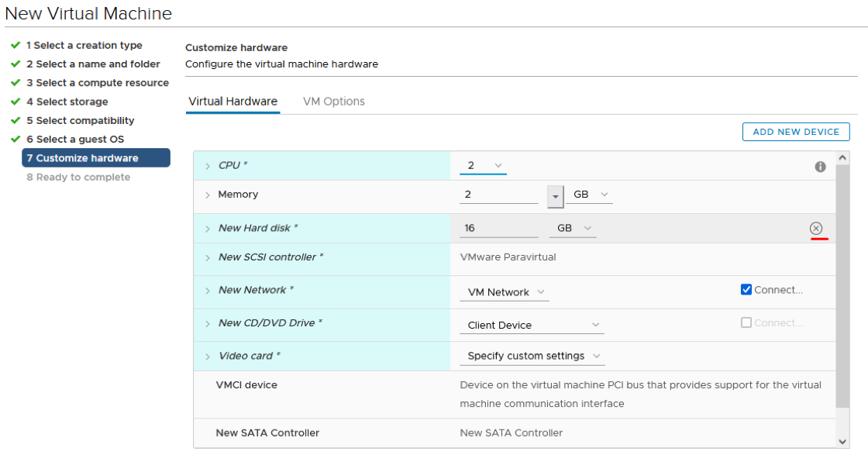868x455 pixels.
Task: Click the VMware Paravirtual value text
Action: 508,257
